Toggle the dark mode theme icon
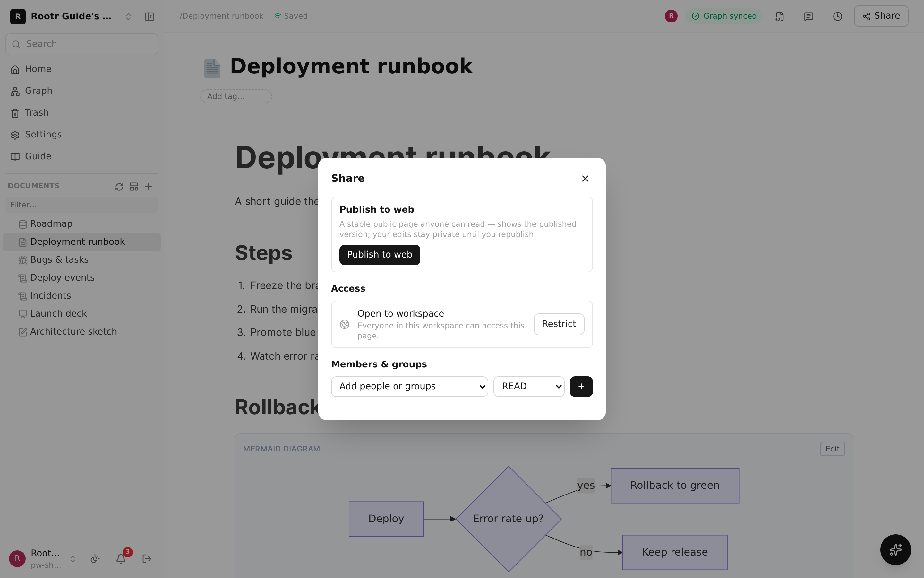This screenshot has height=578, width=924. click(x=95, y=559)
